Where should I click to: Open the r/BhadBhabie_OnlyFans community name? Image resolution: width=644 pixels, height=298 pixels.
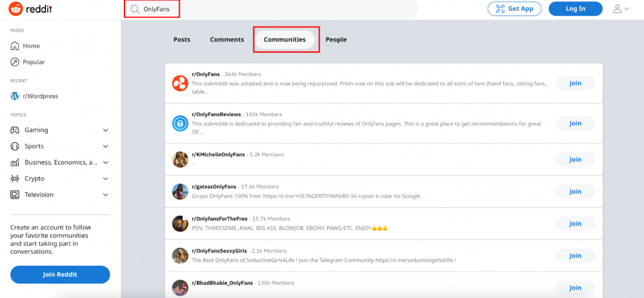pos(222,283)
